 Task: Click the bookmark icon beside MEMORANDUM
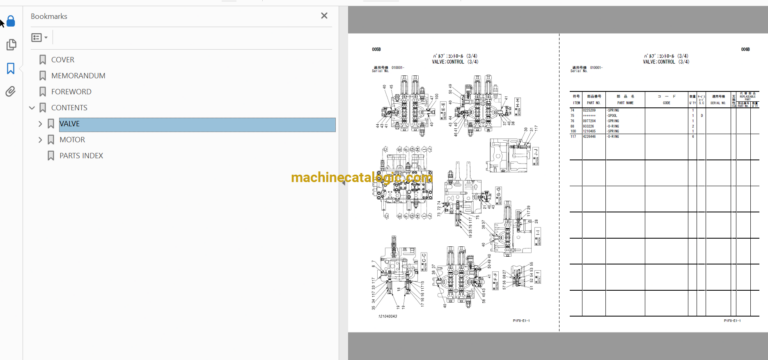coord(43,75)
